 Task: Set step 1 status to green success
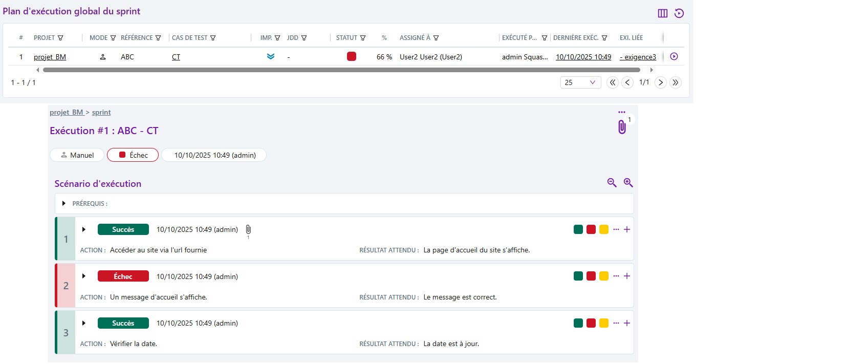click(x=578, y=230)
